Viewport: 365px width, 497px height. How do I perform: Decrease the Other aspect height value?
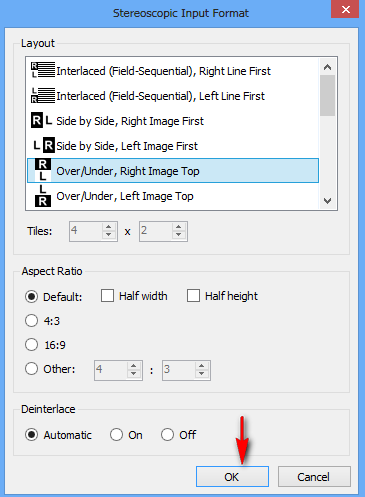point(202,374)
